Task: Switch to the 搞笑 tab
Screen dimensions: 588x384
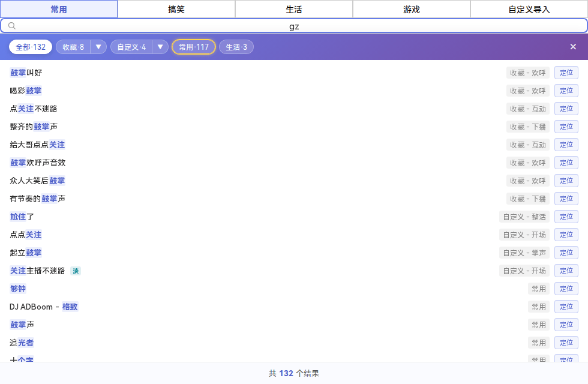Action: click(x=176, y=10)
